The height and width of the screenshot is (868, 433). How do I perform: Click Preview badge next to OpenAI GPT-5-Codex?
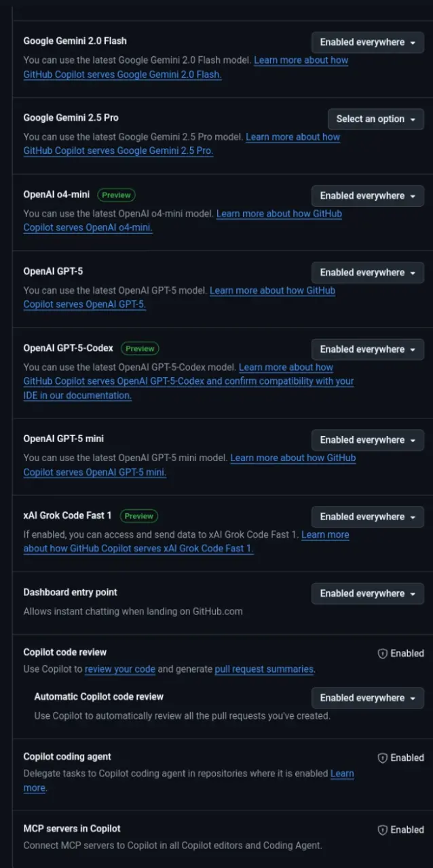tap(140, 349)
